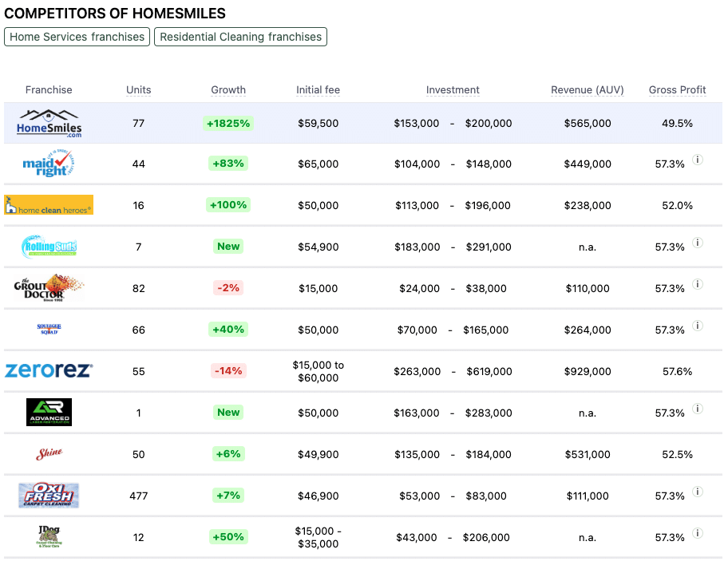Open the Squeegee Squad franchise logo

pyautogui.click(x=49, y=330)
